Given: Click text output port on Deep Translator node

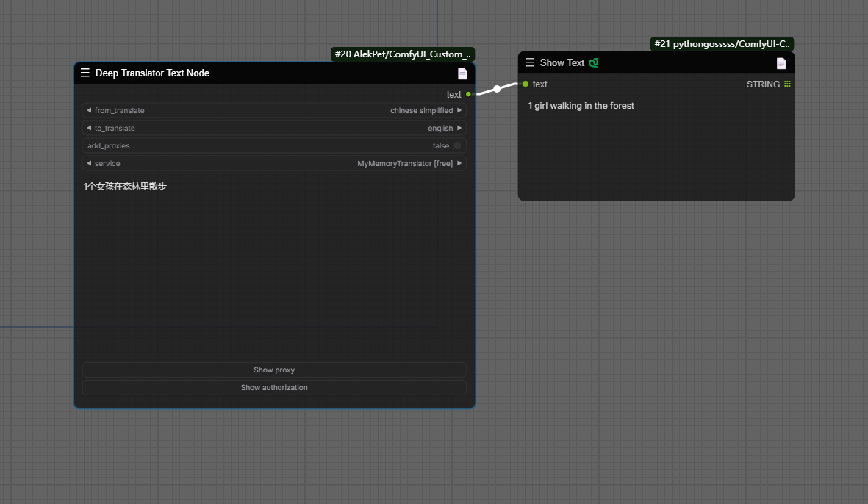Looking at the screenshot, I should point(468,94).
